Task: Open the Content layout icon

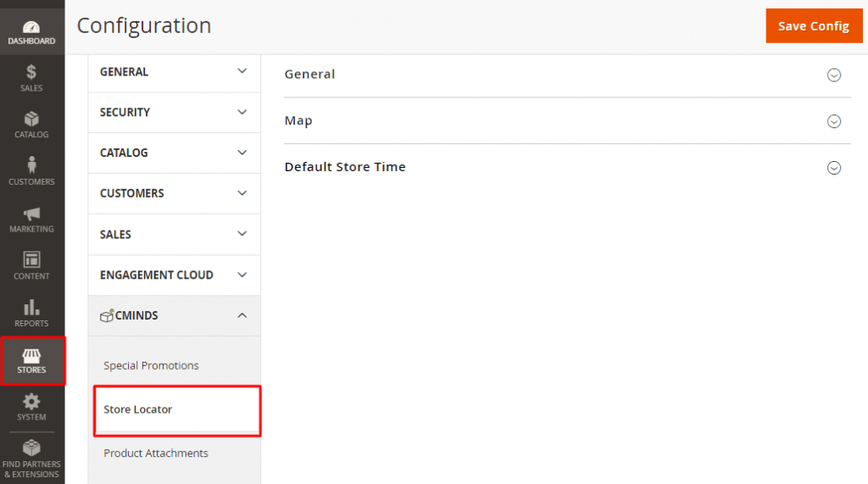Action: coord(31,261)
